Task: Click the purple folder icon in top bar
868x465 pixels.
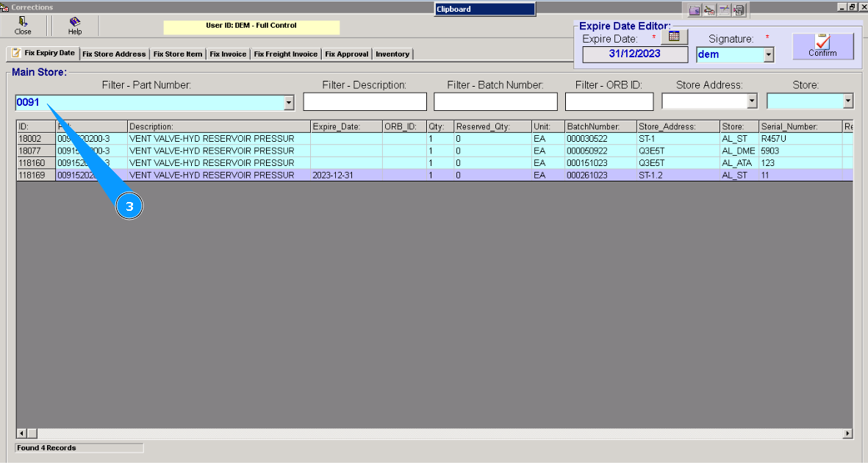Action: point(694,10)
